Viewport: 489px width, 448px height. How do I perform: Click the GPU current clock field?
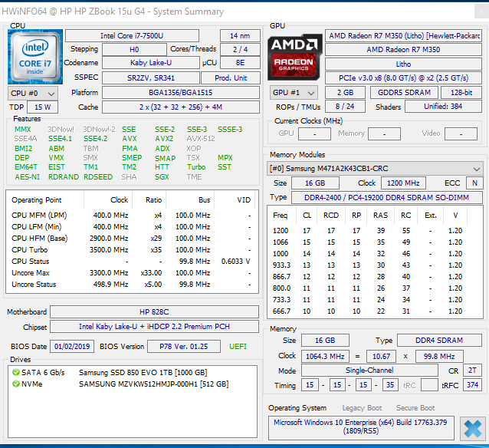314,134
